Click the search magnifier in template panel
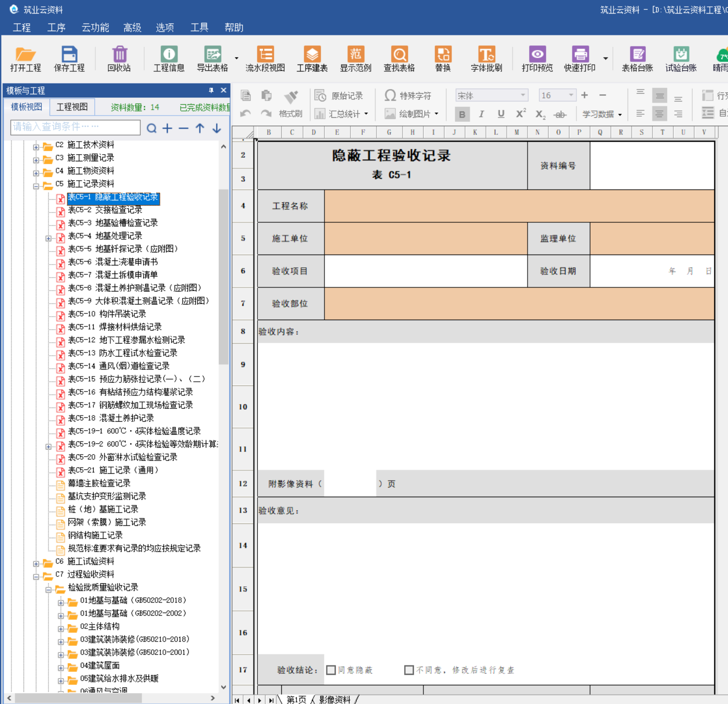Viewport: 728px width, 704px height. [152, 128]
